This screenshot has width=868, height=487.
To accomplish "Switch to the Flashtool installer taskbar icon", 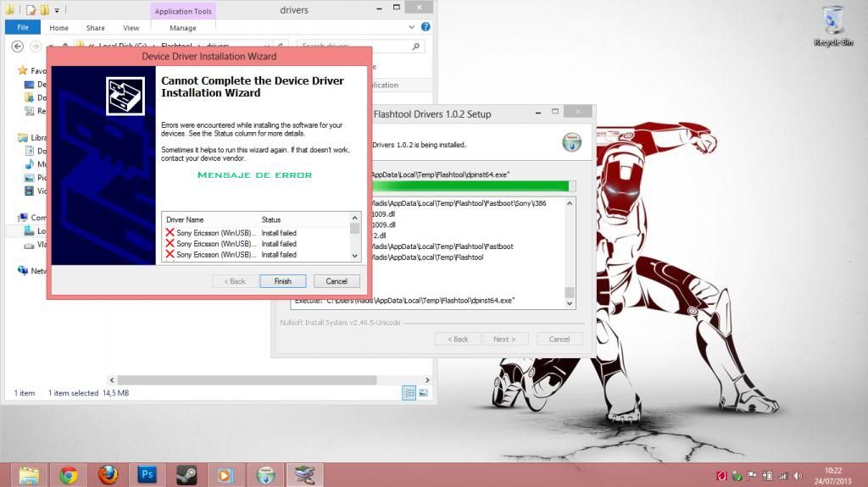I will tap(265, 475).
